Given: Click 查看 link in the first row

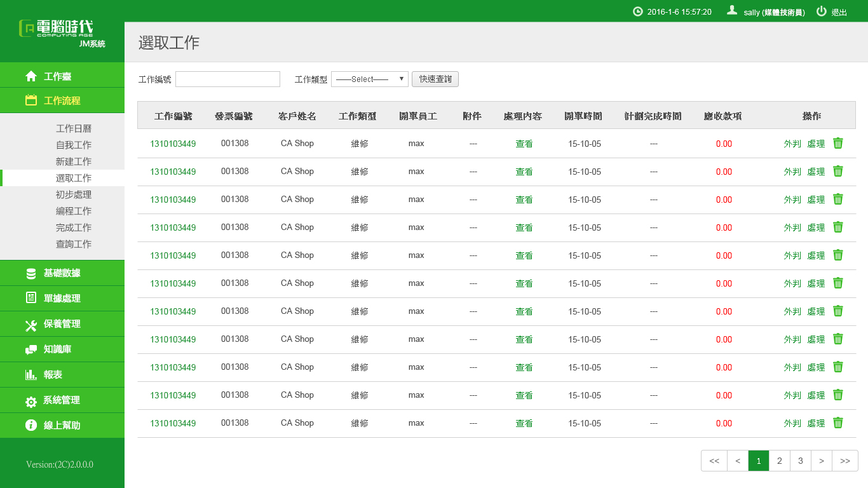Looking at the screenshot, I should pyautogui.click(x=524, y=144).
